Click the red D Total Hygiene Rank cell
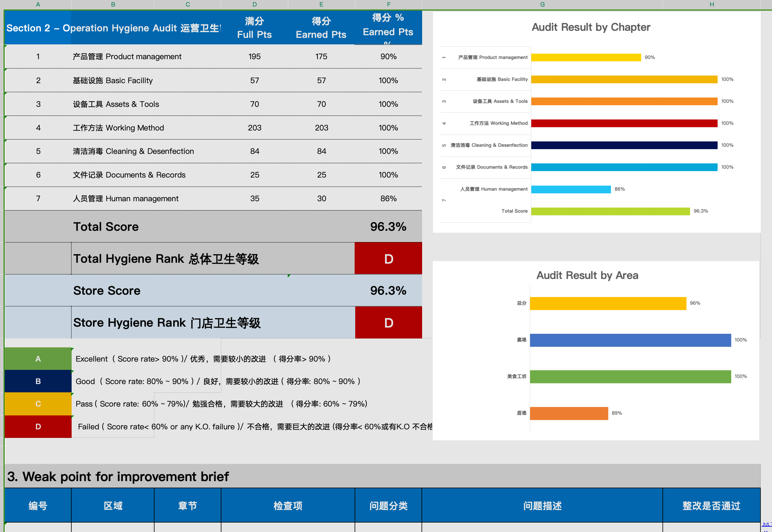This screenshot has width=772, height=532. (x=388, y=258)
